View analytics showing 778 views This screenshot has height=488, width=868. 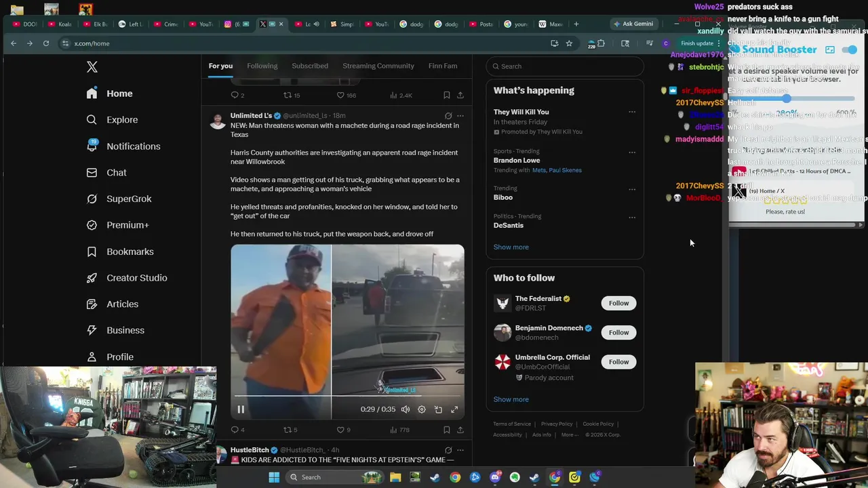click(400, 430)
